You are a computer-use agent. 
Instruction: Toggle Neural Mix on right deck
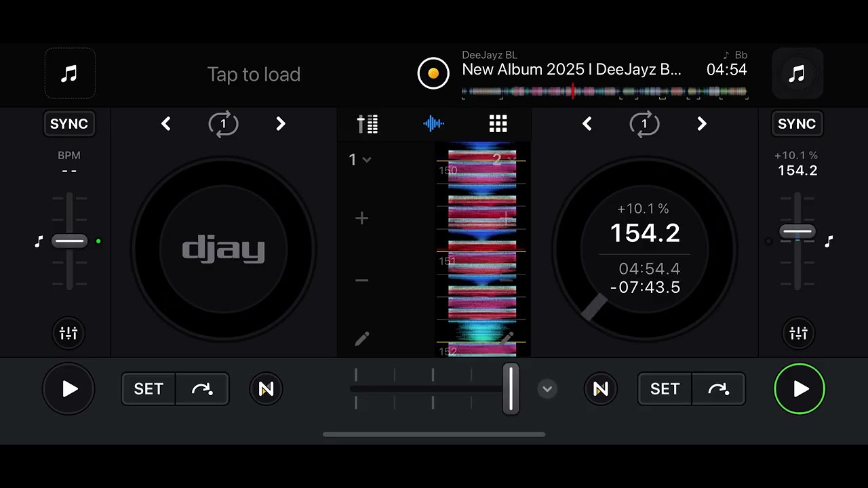click(601, 389)
